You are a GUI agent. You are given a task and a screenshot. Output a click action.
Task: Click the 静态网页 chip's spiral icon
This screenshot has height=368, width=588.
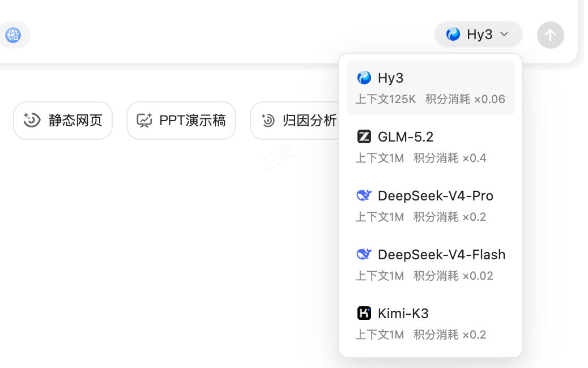pos(32,120)
